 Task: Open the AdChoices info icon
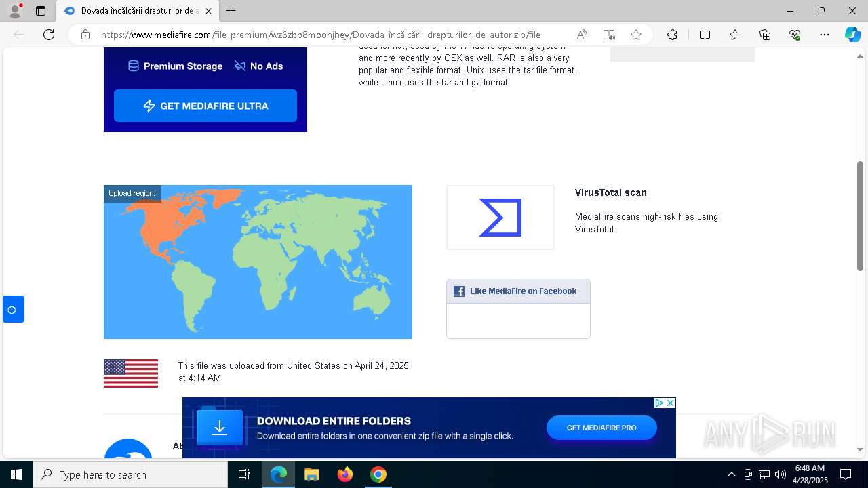(659, 403)
